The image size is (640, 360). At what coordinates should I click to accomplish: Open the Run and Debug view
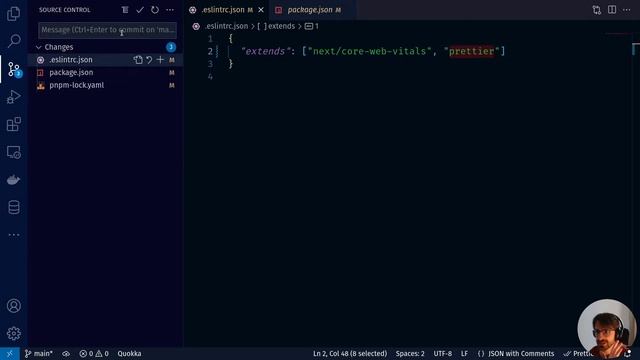13,97
